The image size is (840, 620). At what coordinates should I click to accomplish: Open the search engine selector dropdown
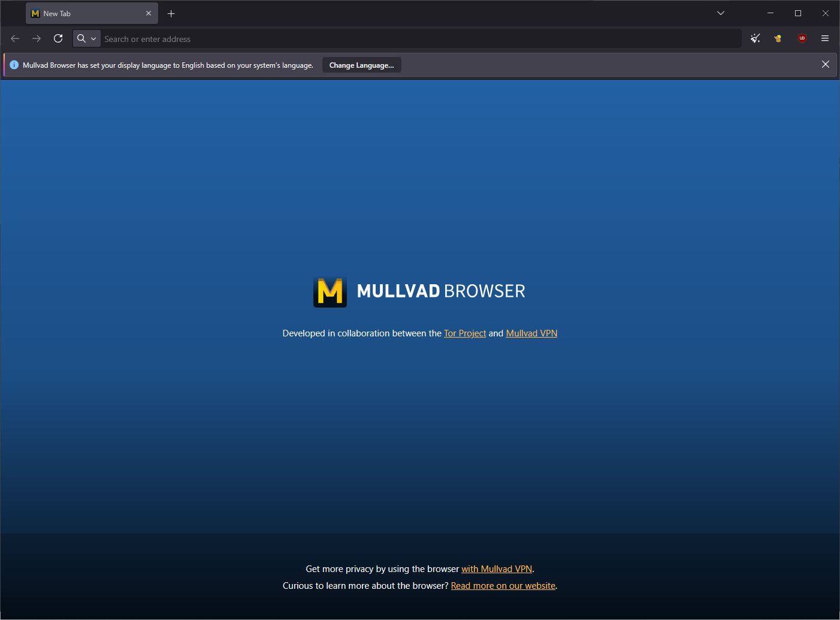pos(87,38)
